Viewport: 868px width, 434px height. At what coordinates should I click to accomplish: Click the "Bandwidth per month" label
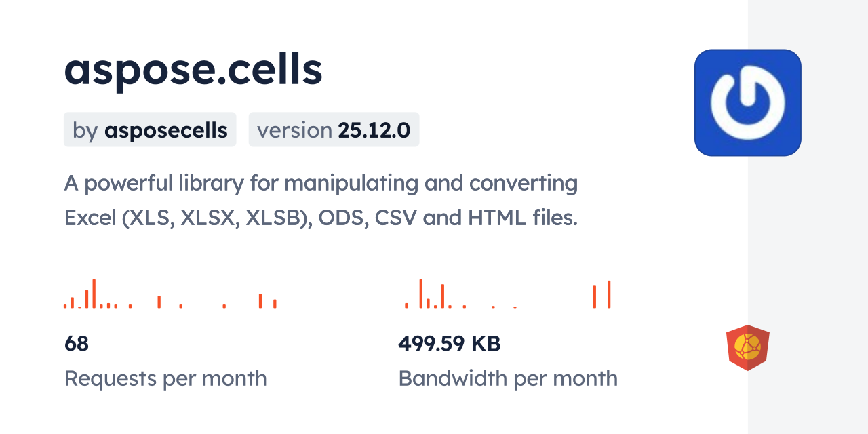pos(508,378)
